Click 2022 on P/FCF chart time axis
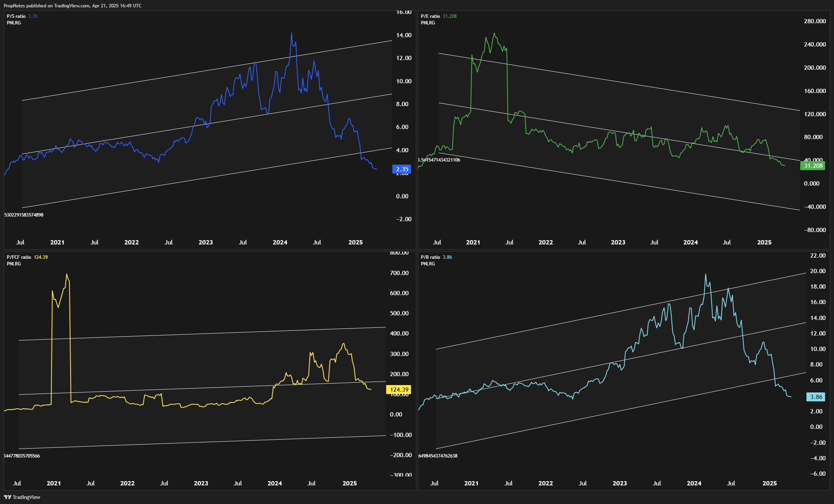The image size is (834, 504). pyautogui.click(x=127, y=483)
